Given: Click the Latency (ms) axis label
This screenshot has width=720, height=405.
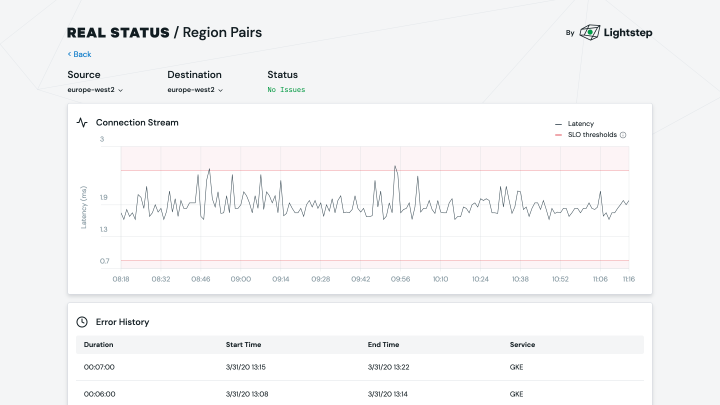Looking at the screenshot, I should point(84,207).
